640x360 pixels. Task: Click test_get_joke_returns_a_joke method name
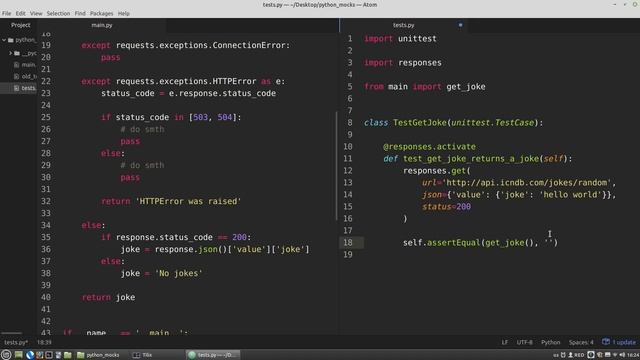pyautogui.click(x=471, y=158)
